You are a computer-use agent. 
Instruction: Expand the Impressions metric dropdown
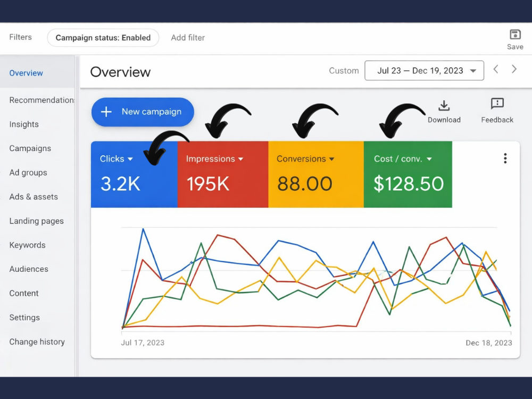click(240, 159)
